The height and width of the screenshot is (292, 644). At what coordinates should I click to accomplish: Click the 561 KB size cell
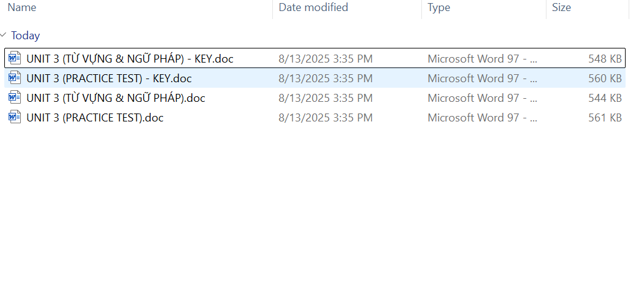[x=605, y=118]
